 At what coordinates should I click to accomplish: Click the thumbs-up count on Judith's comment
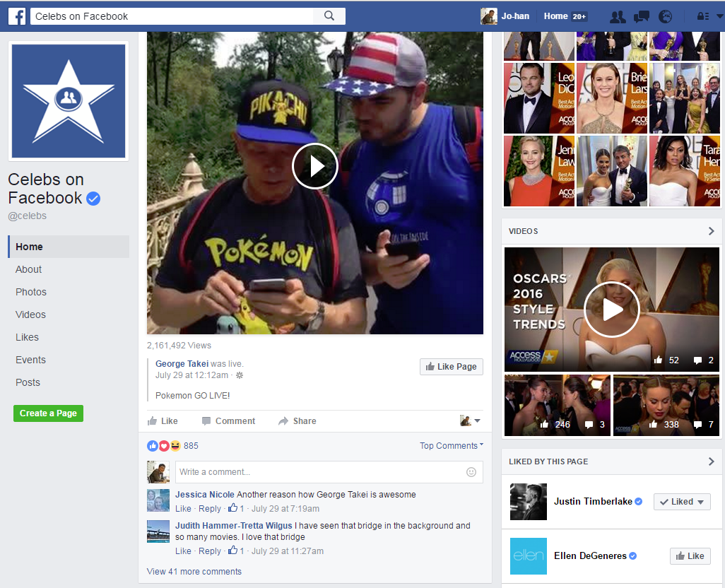point(236,551)
